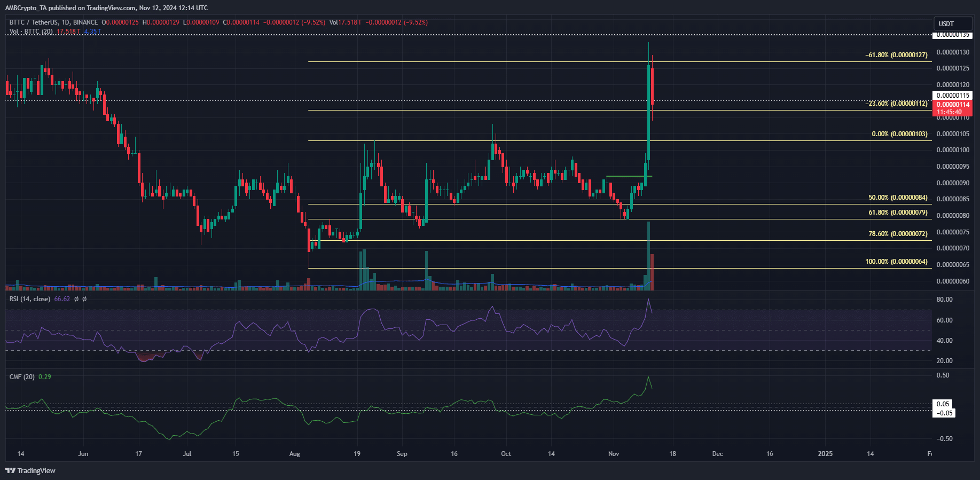Click the red current price tag 0.00000114
Image resolution: width=980 pixels, height=480 pixels.
(953, 105)
